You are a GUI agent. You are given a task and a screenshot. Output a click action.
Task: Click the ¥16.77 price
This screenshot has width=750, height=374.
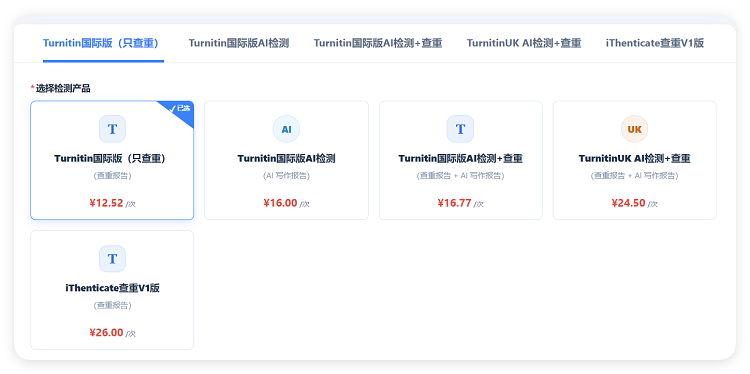[455, 203]
